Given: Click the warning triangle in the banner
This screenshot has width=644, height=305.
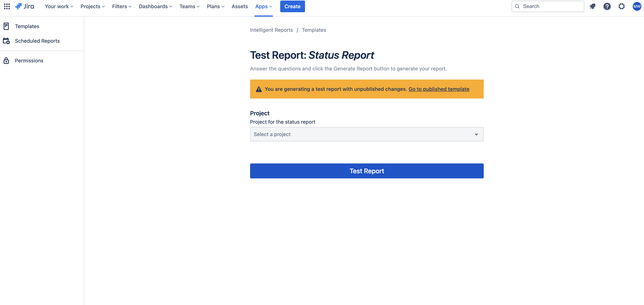Looking at the screenshot, I should pyautogui.click(x=258, y=89).
